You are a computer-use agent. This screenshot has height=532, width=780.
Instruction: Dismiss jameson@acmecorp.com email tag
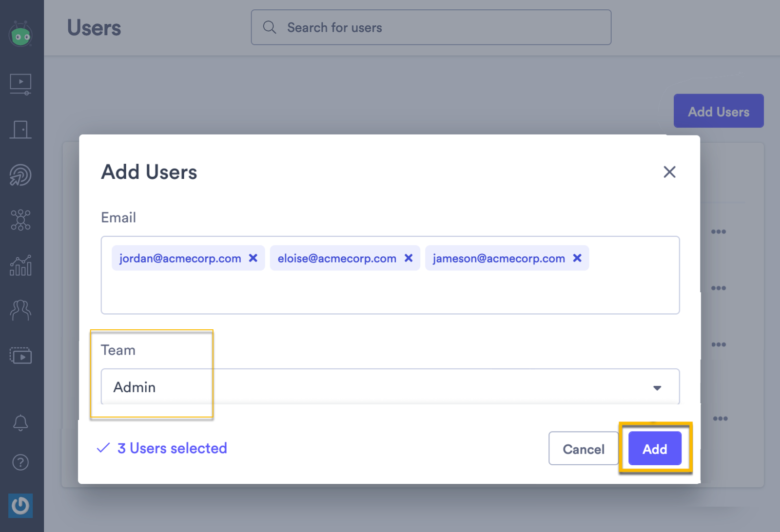577,258
